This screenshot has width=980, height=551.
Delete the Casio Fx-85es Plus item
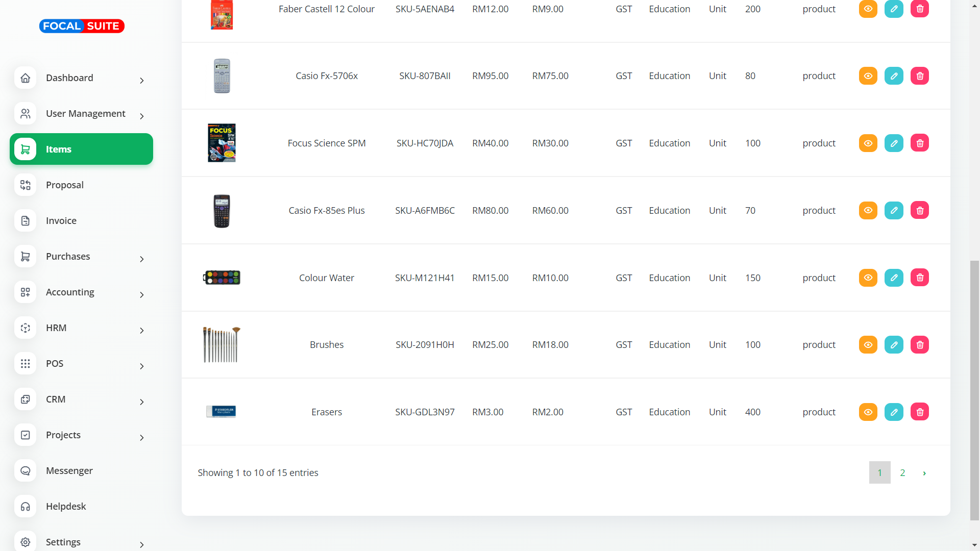[920, 211]
